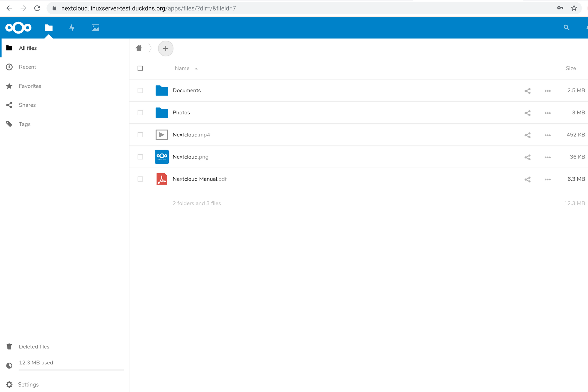Open the Deleted files trash icon
The image size is (588, 392).
(x=10, y=346)
